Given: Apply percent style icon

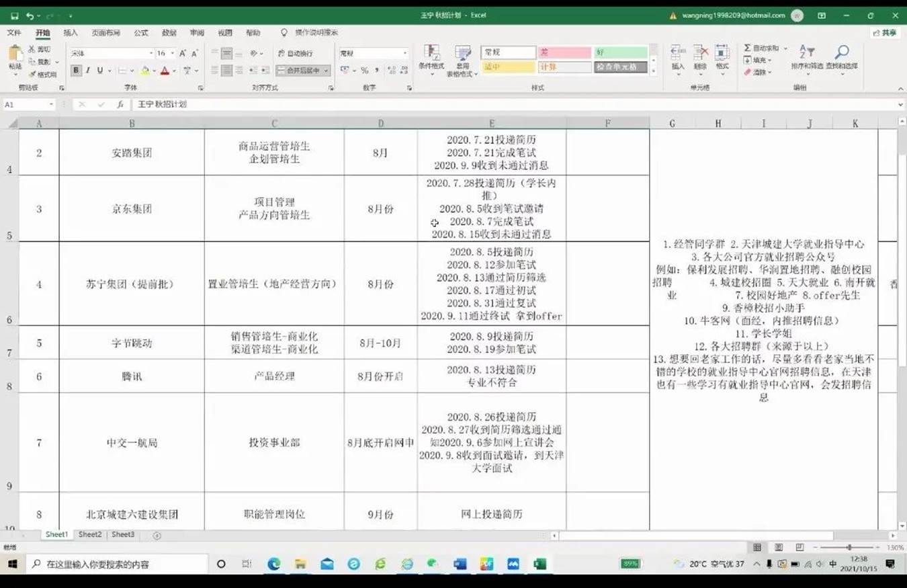Looking at the screenshot, I should click(x=365, y=71).
